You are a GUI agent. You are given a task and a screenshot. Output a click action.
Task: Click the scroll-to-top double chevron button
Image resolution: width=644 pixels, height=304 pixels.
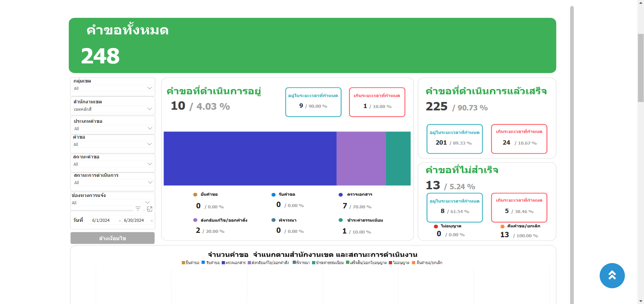612,275
